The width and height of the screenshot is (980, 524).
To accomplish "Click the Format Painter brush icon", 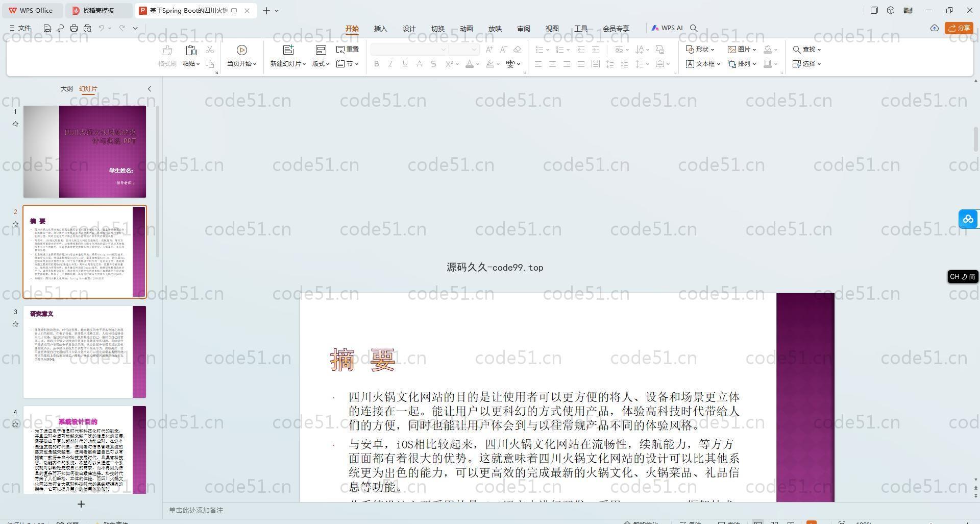I will 167,50.
